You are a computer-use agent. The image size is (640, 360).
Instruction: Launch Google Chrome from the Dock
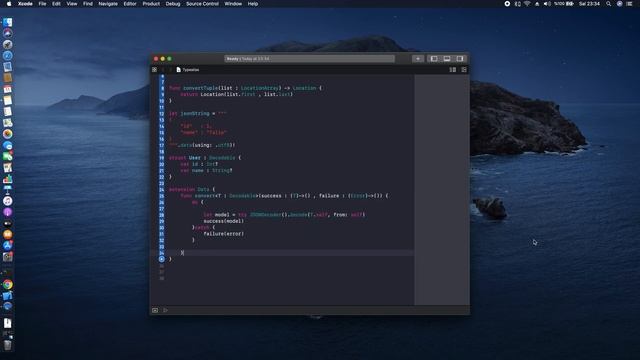click(x=8, y=284)
